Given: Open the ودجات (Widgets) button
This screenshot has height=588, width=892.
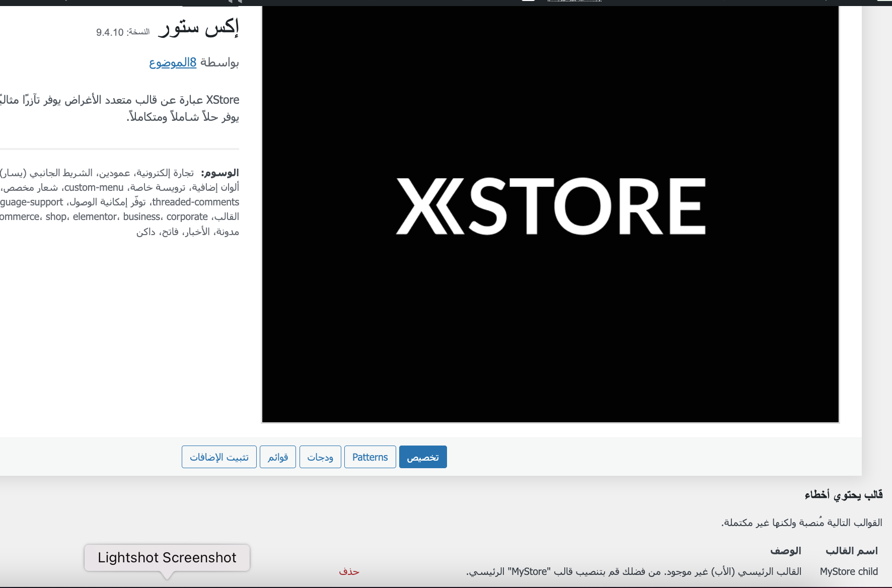Looking at the screenshot, I should (x=320, y=457).
